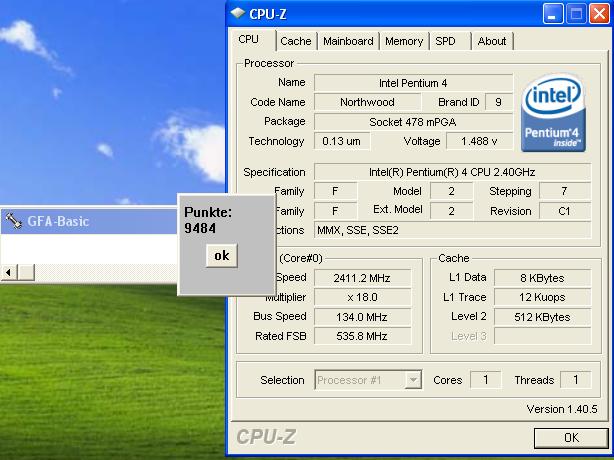Click the Instructions value 'MMX, SSE, SSE2'
The image size is (614, 460).
coord(452,230)
